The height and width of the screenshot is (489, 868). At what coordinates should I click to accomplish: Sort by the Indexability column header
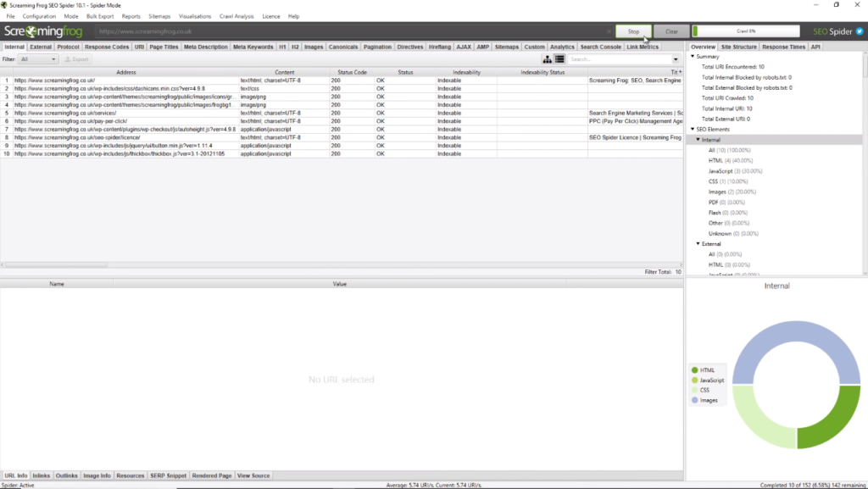[466, 72]
